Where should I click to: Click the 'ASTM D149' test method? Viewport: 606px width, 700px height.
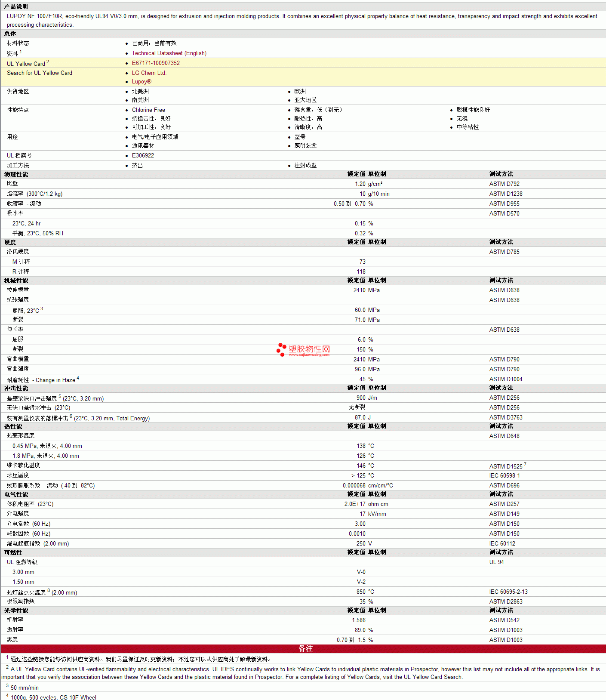point(504,514)
